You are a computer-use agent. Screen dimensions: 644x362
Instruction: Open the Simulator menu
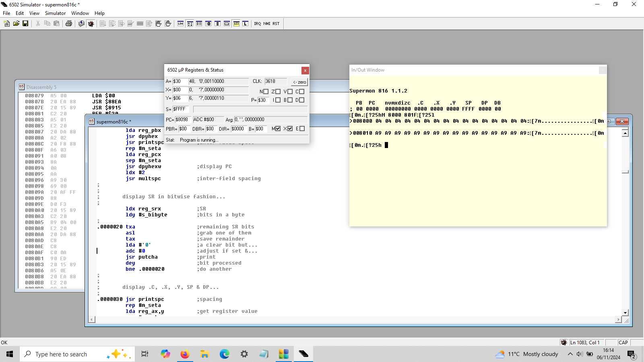click(55, 13)
